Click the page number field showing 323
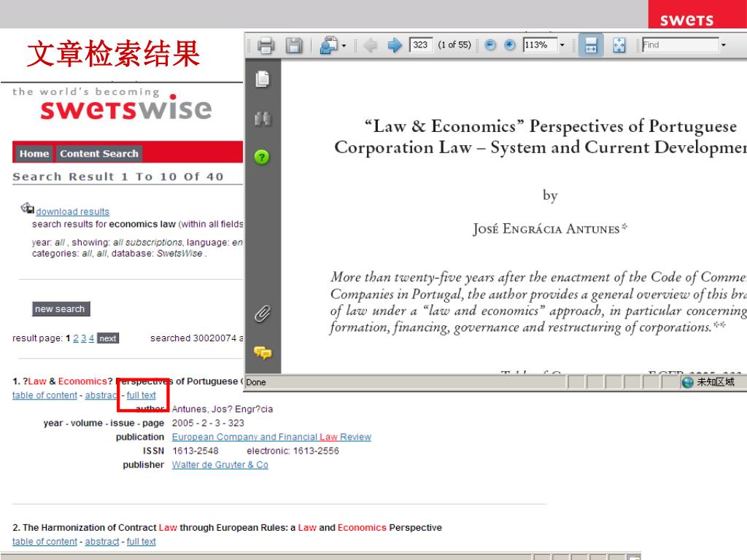Screen dimensions: 747x560 click(x=421, y=44)
